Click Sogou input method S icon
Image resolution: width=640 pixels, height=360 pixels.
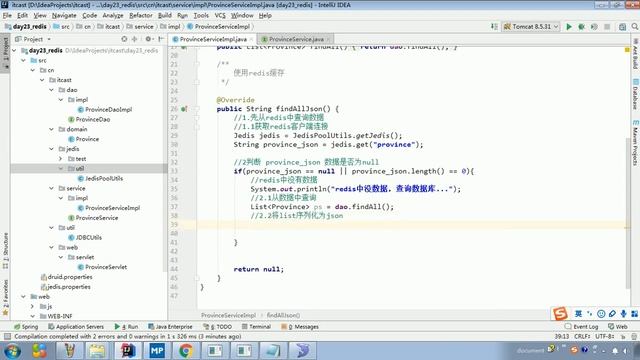click(x=560, y=313)
